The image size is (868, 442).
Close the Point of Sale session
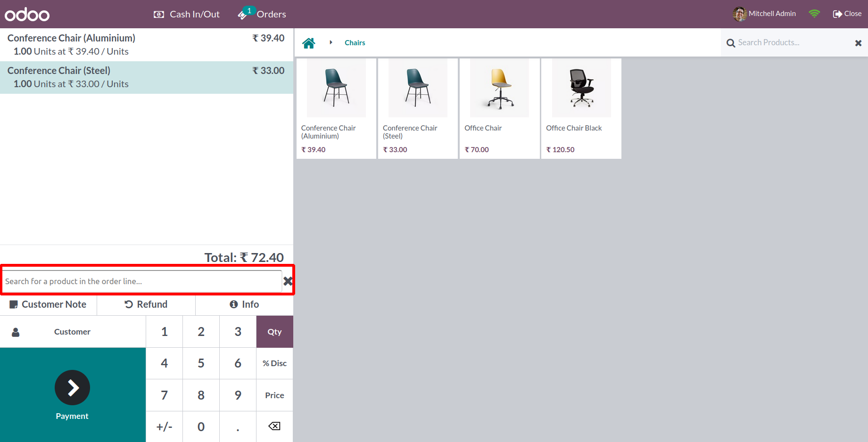[847, 14]
